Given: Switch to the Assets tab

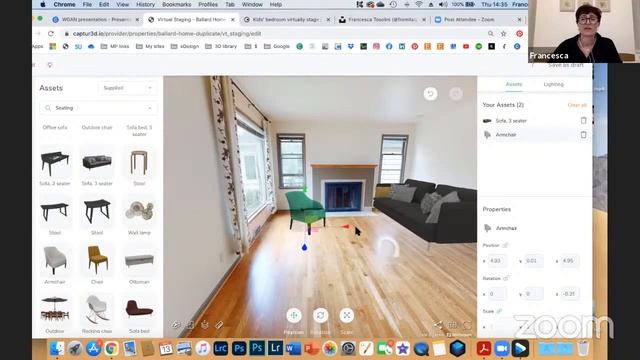Looking at the screenshot, I should (514, 84).
